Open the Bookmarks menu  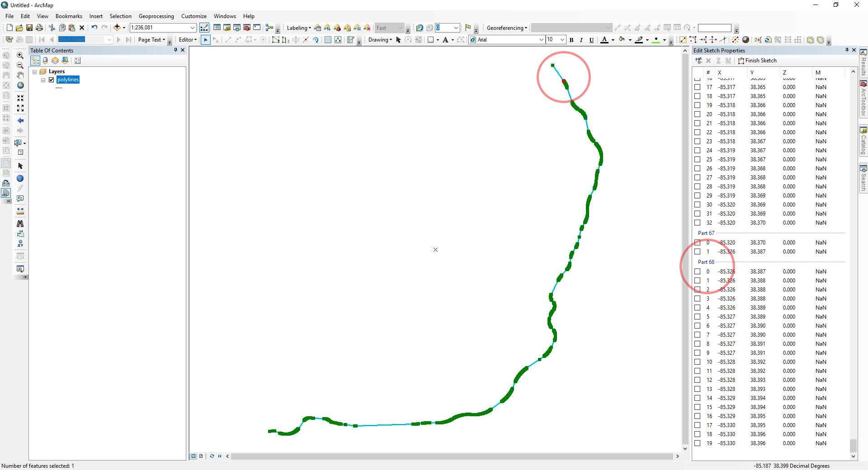[x=69, y=16]
